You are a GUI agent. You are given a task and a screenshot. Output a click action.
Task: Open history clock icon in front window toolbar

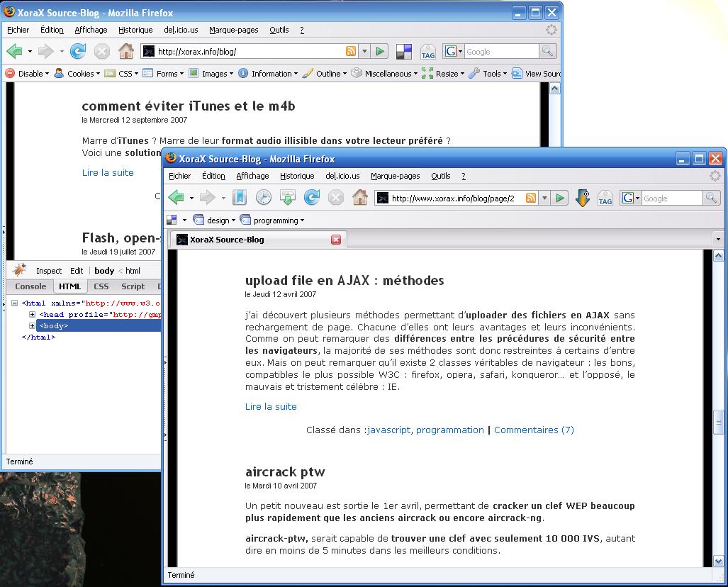(x=263, y=198)
